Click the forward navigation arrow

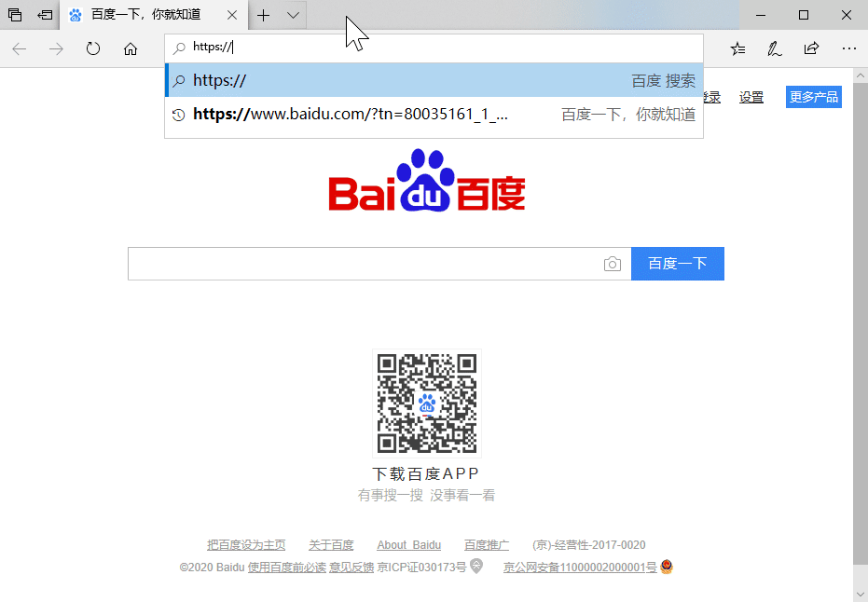[x=56, y=49]
